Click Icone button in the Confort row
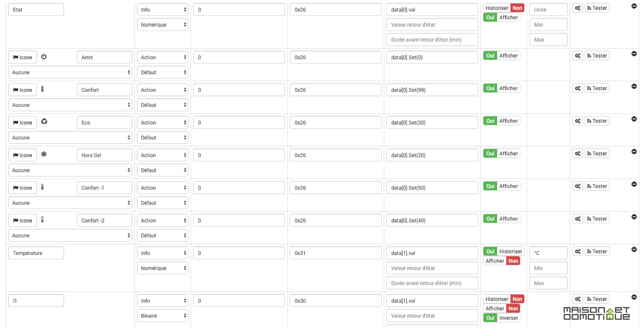Viewport: 644px width, 331px height. pos(23,90)
